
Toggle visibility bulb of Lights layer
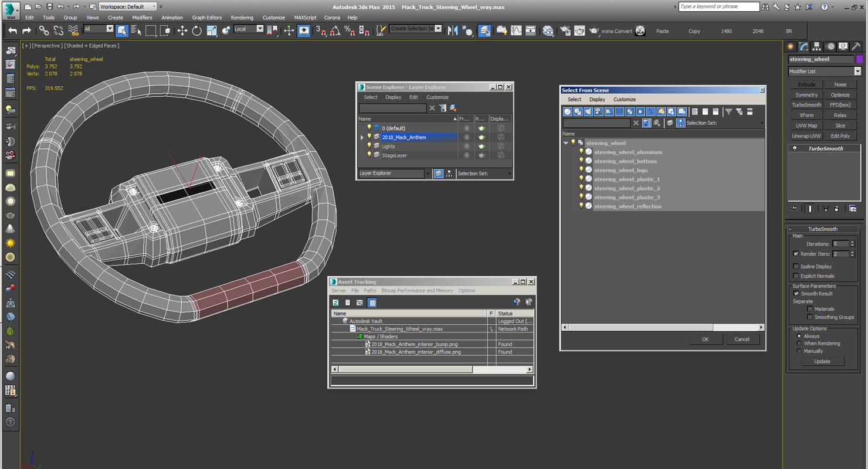click(369, 146)
